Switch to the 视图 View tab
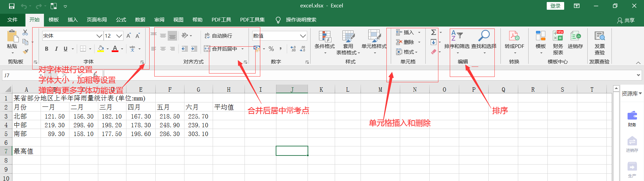 178,20
